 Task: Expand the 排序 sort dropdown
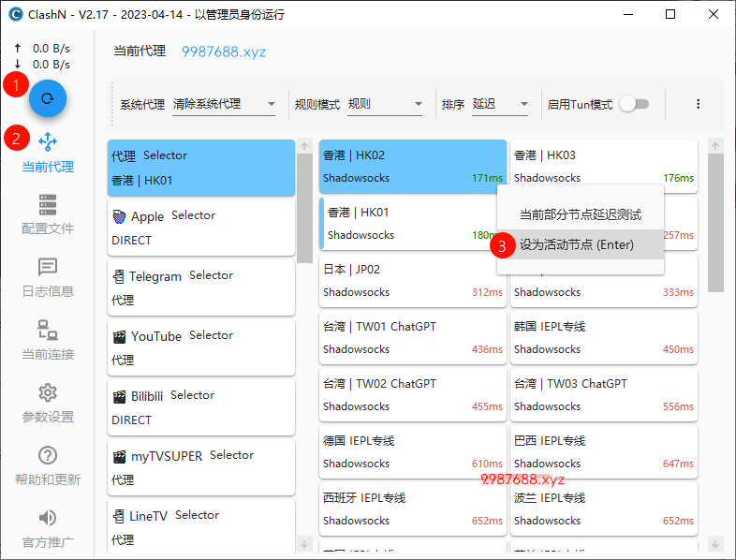click(x=500, y=104)
